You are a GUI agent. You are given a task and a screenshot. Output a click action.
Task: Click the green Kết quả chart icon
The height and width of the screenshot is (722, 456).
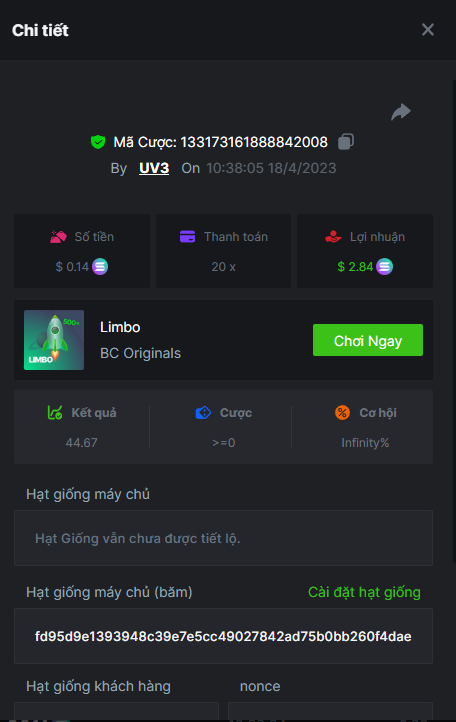55,413
